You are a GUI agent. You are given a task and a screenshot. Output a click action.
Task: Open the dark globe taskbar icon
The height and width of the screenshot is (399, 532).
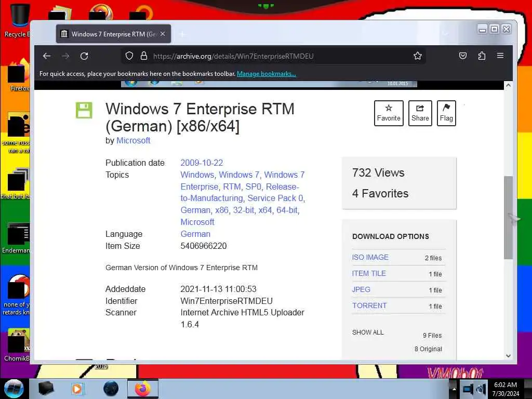coord(111,389)
